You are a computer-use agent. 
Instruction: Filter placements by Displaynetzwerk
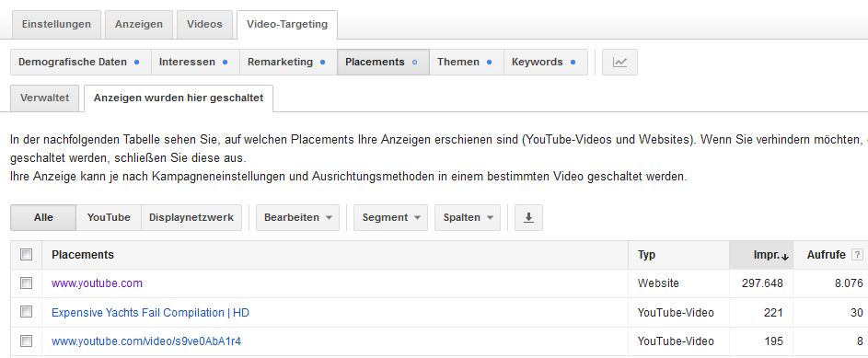191,217
